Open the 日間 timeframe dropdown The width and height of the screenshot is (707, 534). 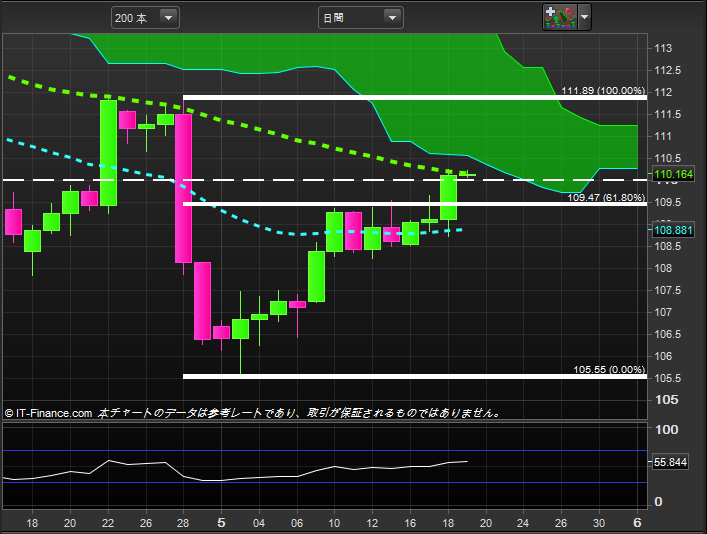point(360,18)
